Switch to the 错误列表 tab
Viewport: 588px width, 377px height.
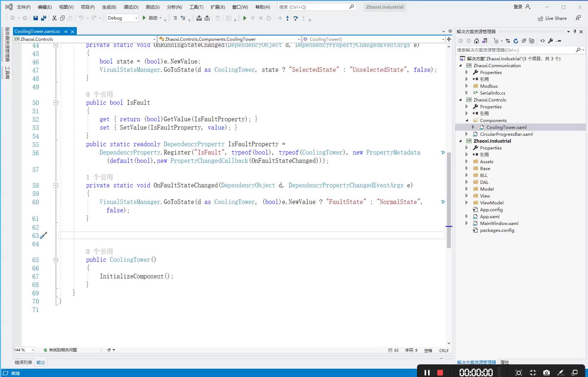coord(23,362)
